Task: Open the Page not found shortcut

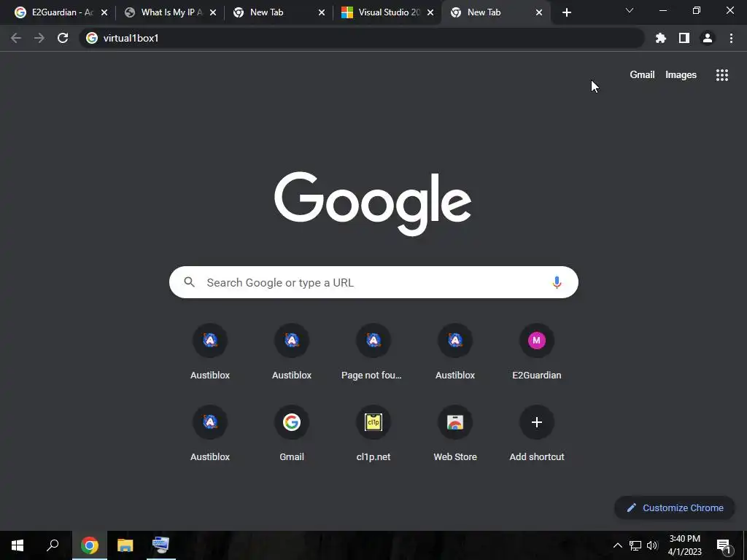Action: (x=373, y=352)
